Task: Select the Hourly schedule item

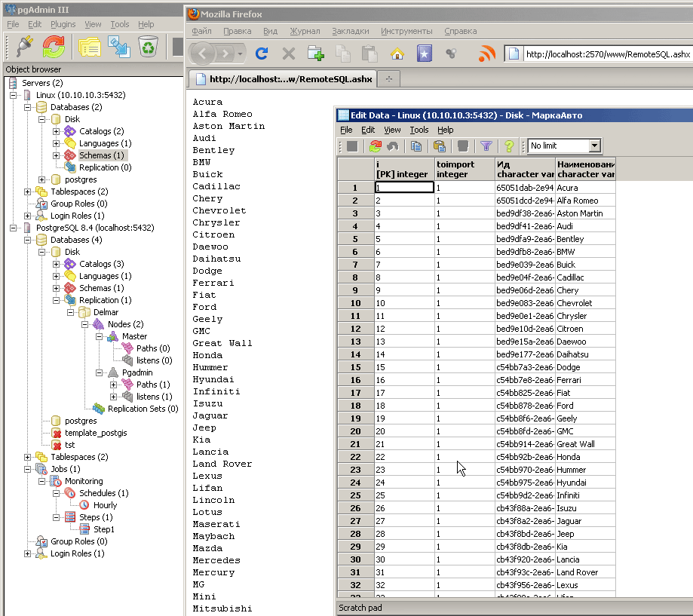Action: point(105,505)
